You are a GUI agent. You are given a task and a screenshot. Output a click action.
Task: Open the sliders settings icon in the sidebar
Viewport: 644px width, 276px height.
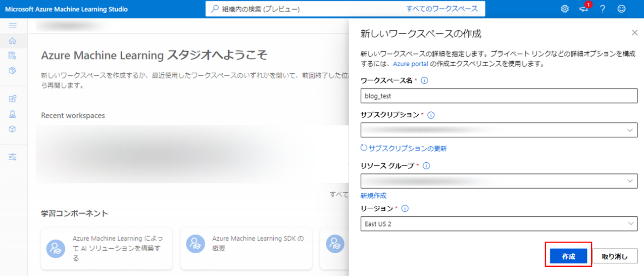point(13,157)
